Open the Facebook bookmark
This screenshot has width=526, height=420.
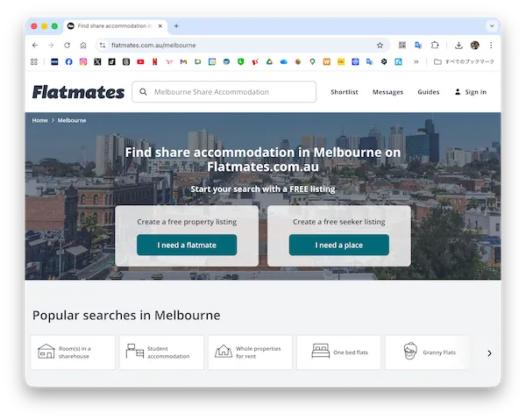pyautogui.click(x=69, y=61)
